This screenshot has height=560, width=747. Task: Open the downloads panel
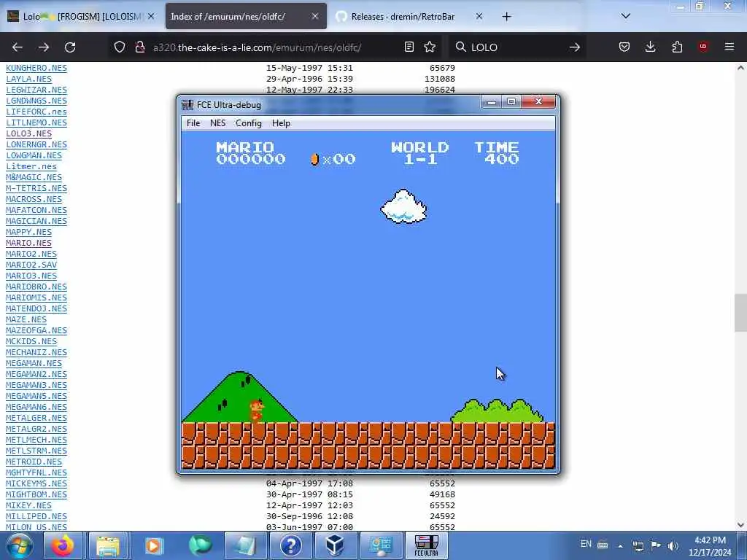point(650,47)
